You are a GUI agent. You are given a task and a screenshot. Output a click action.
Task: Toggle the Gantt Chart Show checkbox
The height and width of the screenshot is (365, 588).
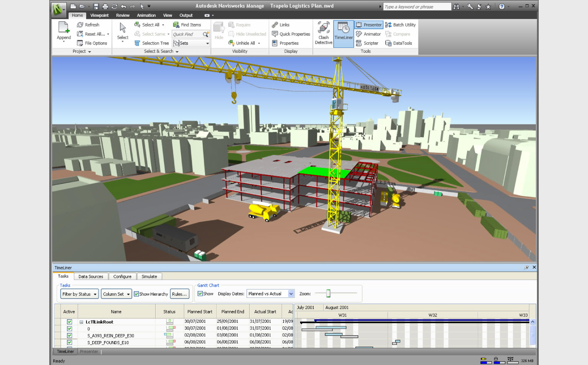click(x=200, y=294)
